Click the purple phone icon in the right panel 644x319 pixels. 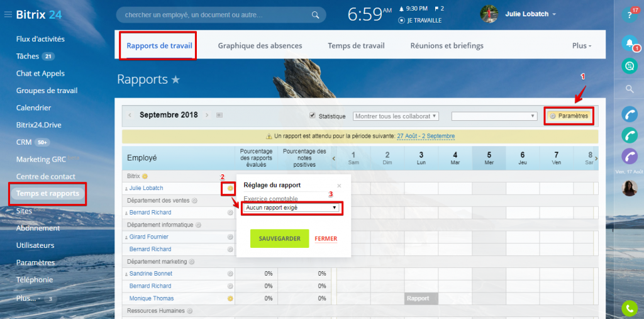(x=629, y=156)
